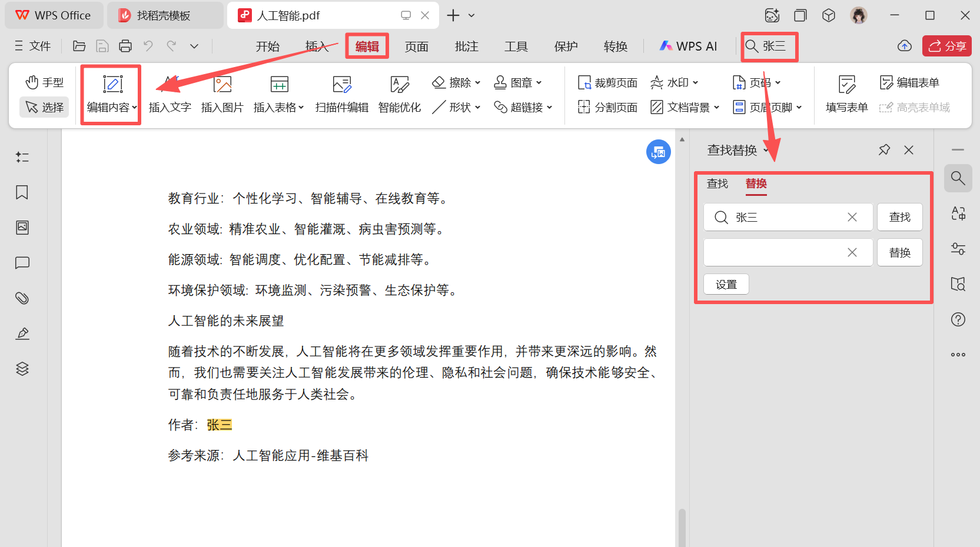This screenshot has height=547, width=980.
Task: Expand the 文档背景 dropdown
Action: [685, 107]
